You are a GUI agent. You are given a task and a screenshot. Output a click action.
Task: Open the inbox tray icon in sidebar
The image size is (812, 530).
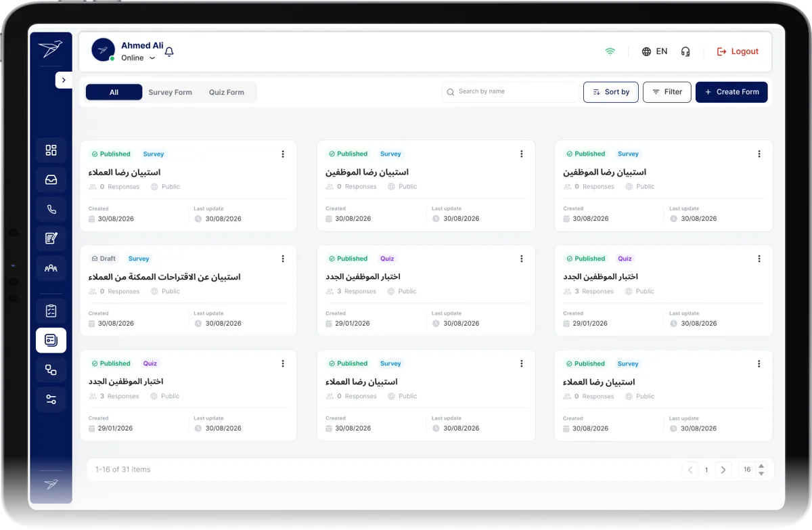[51, 180]
